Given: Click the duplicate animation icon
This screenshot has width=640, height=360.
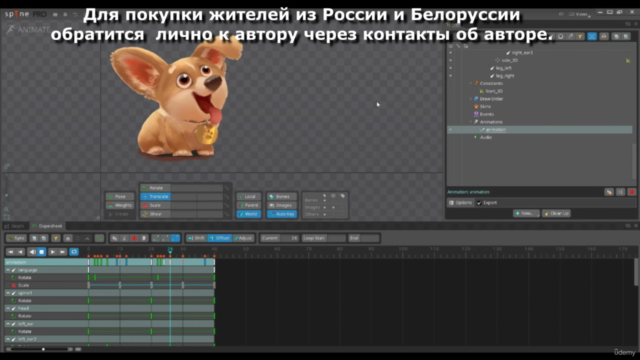Looking at the screenshot, I should click(609, 192).
